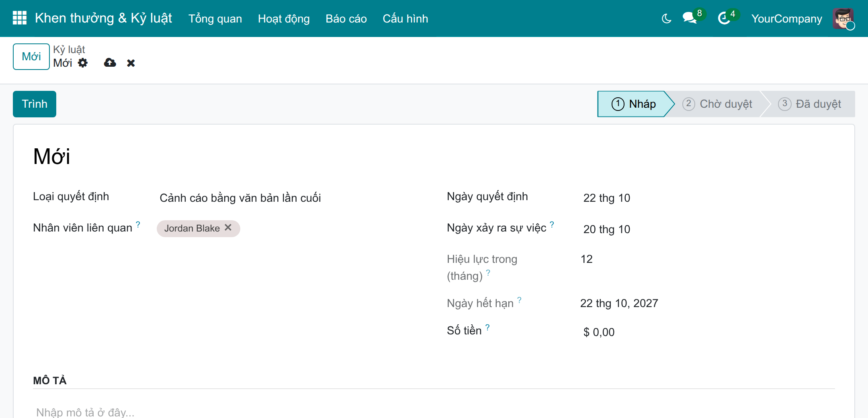
Task: Open the activities clock icon
Action: [x=724, y=18]
